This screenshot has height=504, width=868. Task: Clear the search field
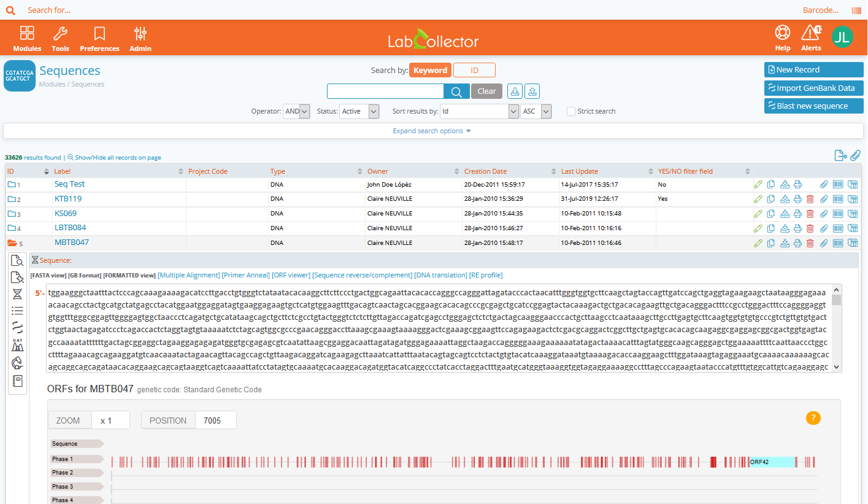point(486,91)
